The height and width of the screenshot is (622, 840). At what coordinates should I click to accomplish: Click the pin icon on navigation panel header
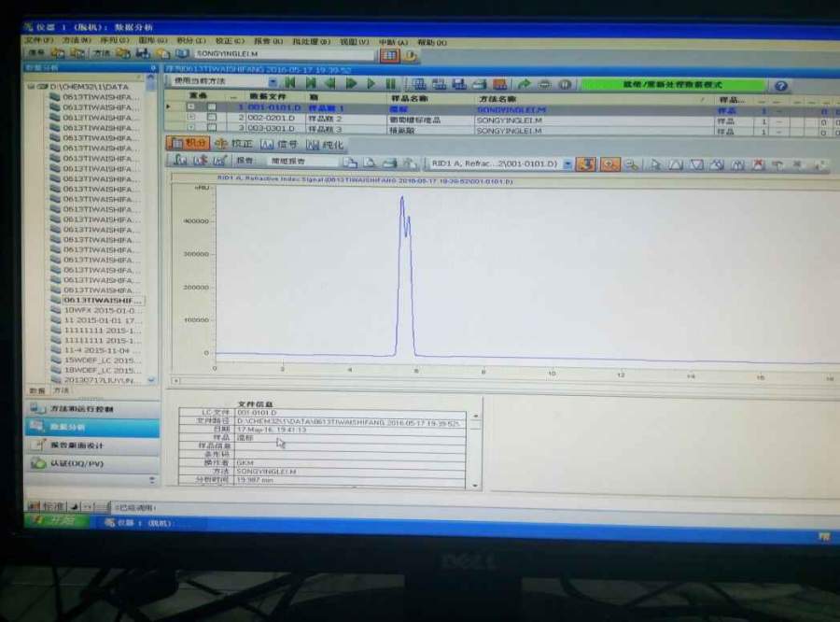point(153,67)
